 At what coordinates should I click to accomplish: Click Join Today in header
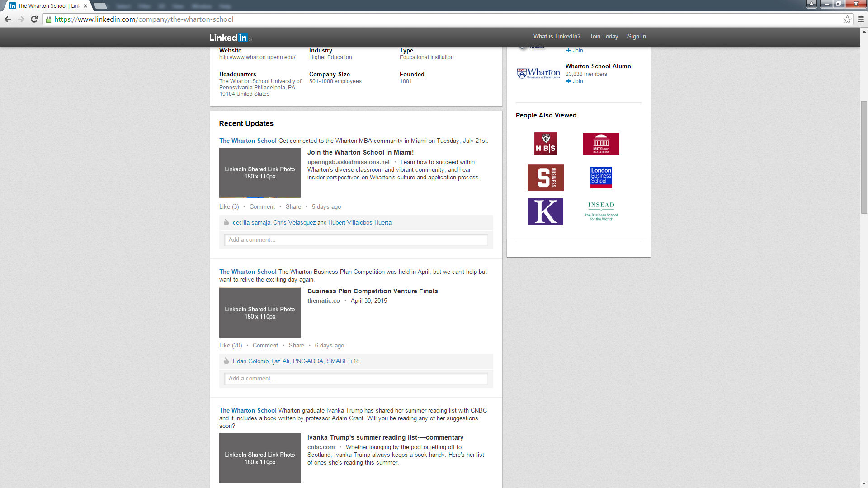604,37
